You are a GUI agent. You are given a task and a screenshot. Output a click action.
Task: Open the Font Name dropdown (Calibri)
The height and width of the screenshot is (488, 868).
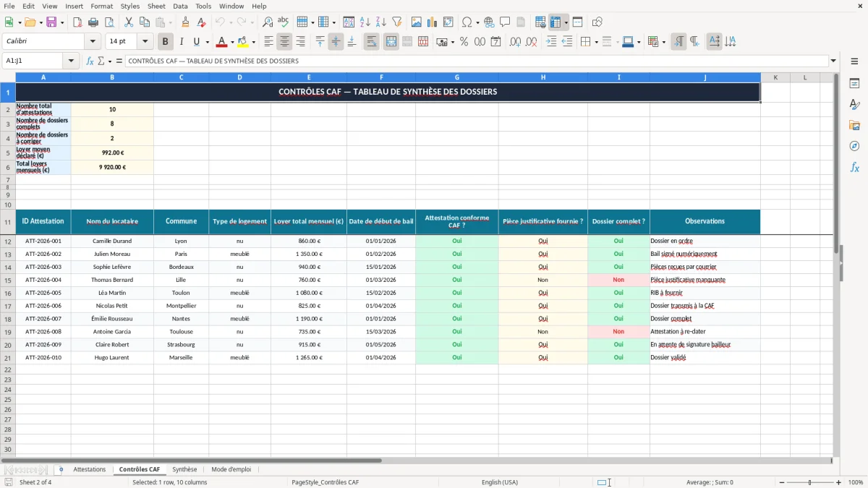click(92, 42)
